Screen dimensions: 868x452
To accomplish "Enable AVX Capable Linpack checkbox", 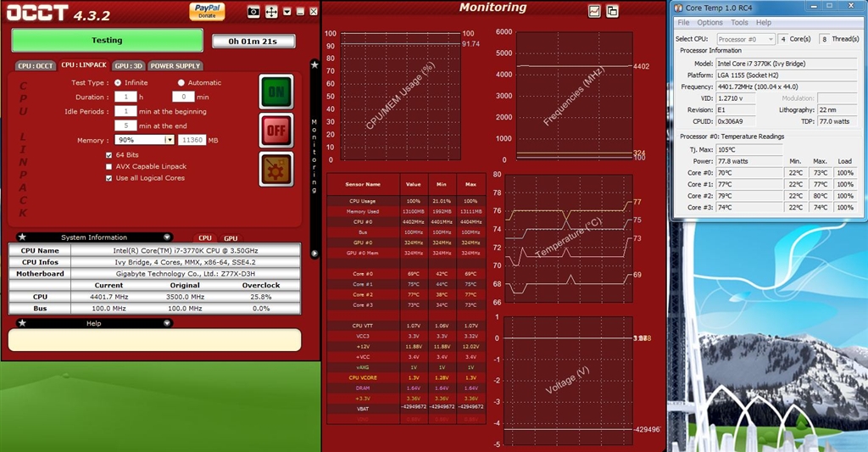I will (109, 166).
